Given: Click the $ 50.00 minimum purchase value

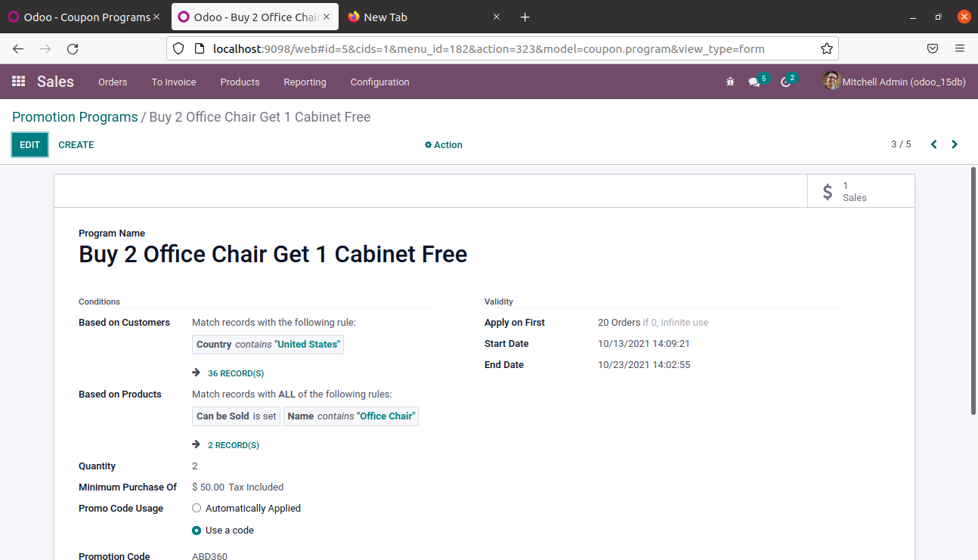Looking at the screenshot, I should (209, 487).
